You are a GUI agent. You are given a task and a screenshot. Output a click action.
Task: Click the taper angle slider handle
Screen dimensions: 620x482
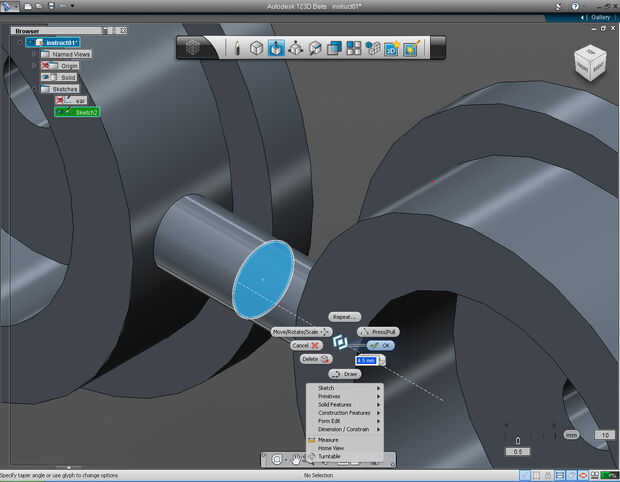point(517,439)
